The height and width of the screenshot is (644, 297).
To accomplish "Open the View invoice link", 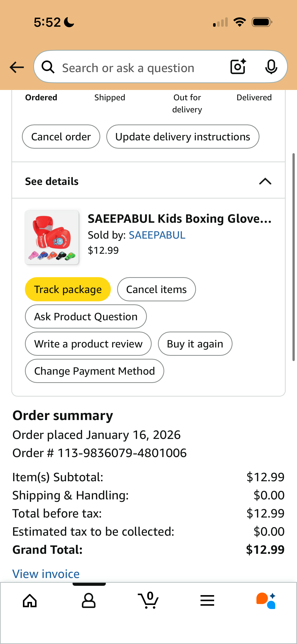I will [46, 574].
